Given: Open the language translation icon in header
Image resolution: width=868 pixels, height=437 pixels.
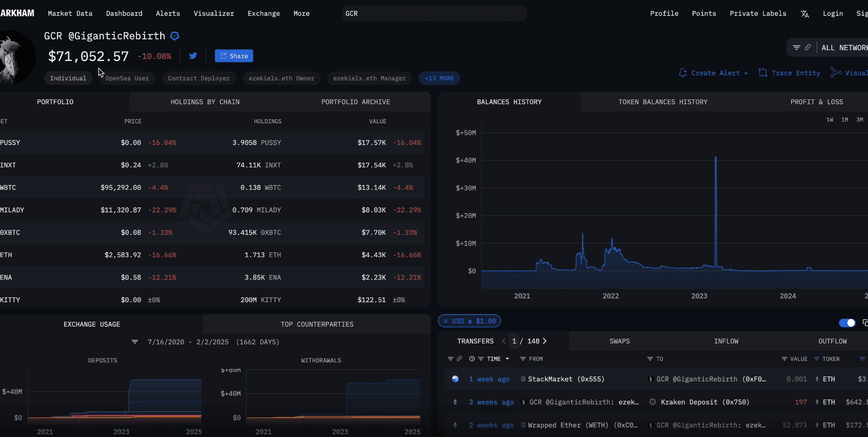Looking at the screenshot, I should click(x=805, y=14).
